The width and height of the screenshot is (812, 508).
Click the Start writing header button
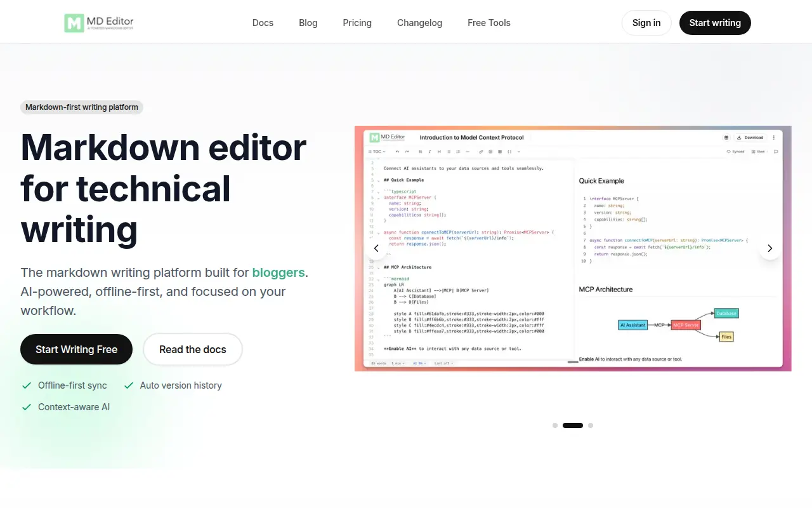pyautogui.click(x=715, y=23)
